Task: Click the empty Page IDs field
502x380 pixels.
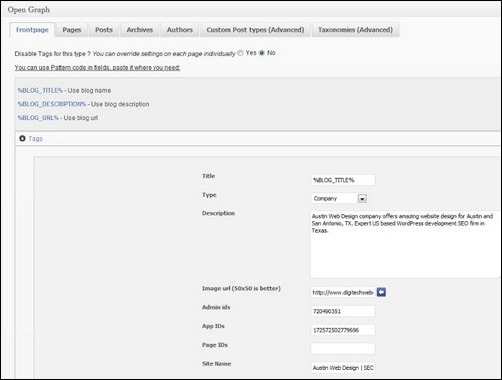Action: (x=343, y=349)
